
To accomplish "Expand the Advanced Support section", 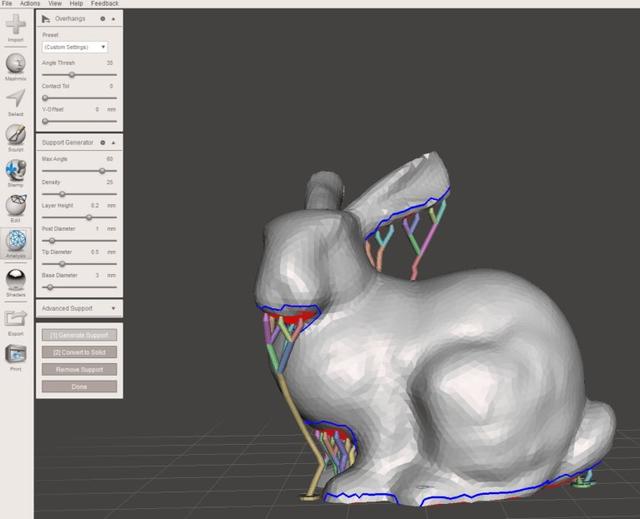I will click(113, 309).
